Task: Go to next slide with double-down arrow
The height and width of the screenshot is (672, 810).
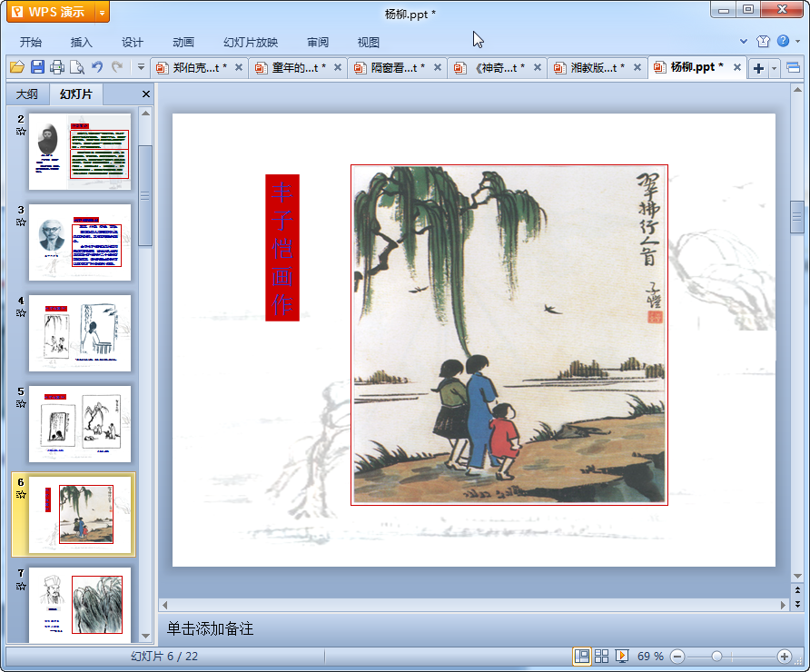Action: pos(797,603)
